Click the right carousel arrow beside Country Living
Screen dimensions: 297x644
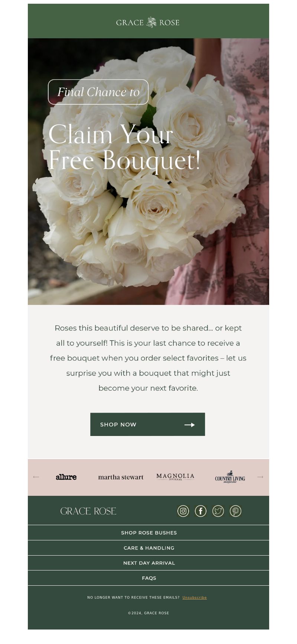(x=260, y=477)
